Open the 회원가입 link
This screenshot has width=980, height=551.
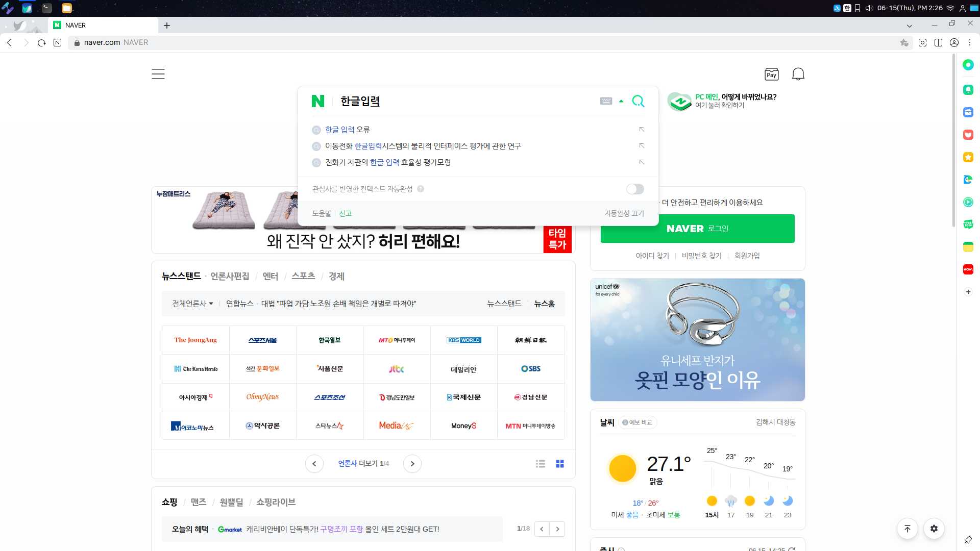pos(747,256)
